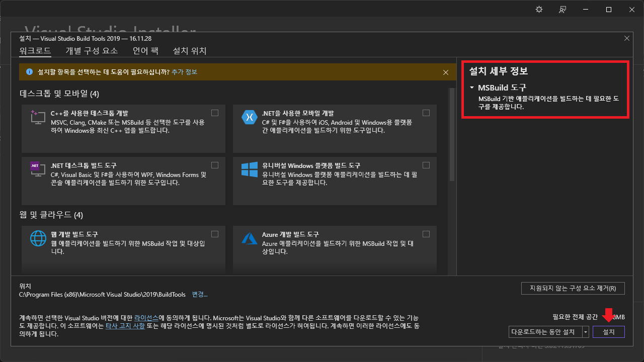The height and width of the screenshot is (362, 644).
Task: Click the installation path text
Action: coord(102,294)
